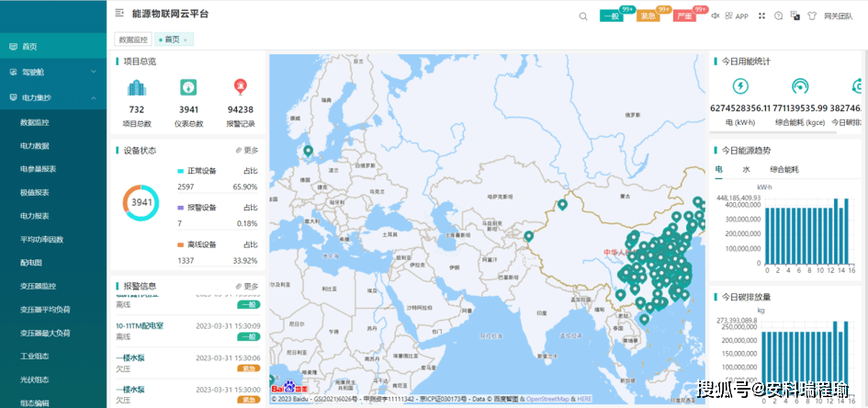The image size is (868, 408).
Task: Switch language with the translate icon
Action: click(x=795, y=16)
